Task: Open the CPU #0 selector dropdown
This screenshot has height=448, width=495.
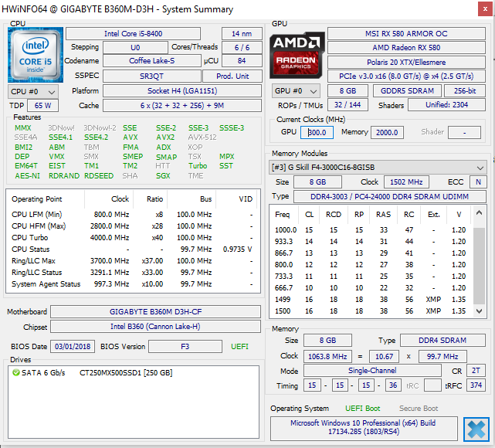Action: (x=33, y=92)
